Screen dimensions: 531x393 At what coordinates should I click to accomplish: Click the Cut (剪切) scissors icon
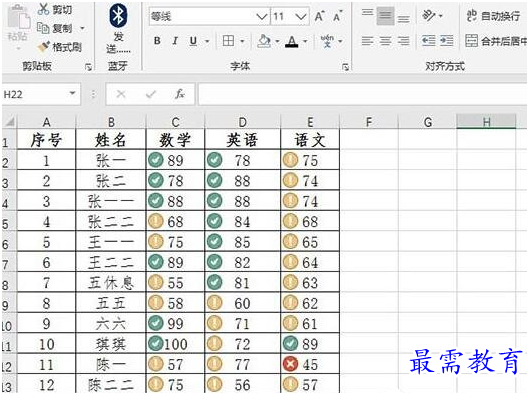tap(43, 9)
